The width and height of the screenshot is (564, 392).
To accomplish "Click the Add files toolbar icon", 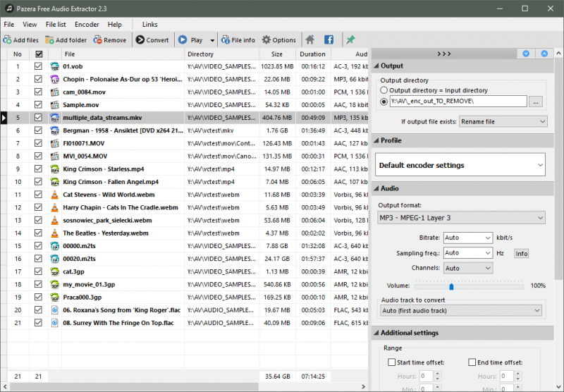I will (x=8, y=40).
